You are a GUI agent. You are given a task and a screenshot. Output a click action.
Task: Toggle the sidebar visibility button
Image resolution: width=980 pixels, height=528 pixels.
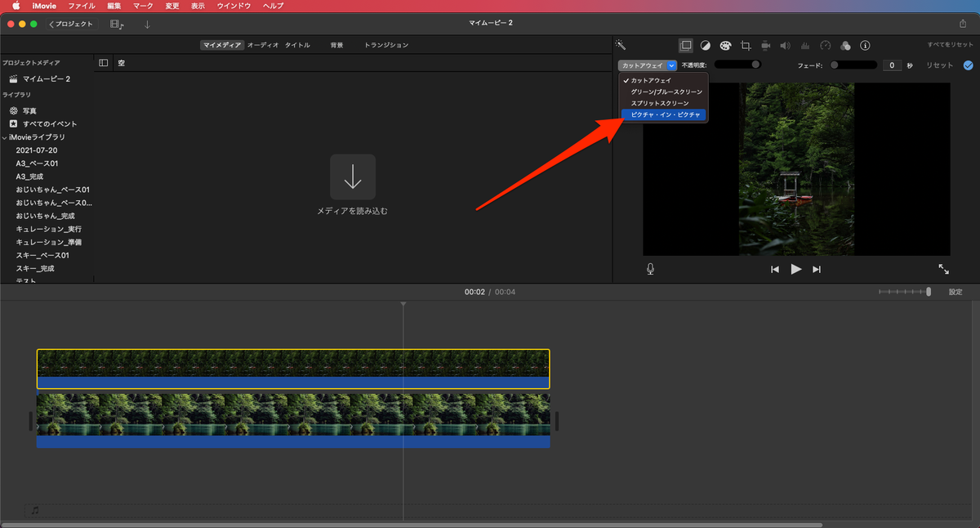[x=104, y=63]
